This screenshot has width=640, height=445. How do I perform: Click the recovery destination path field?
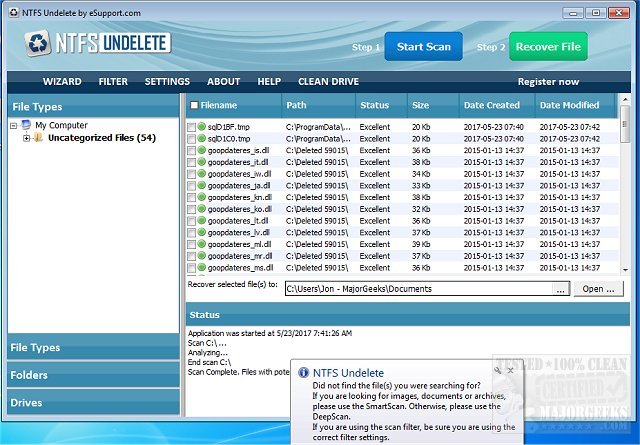419,289
